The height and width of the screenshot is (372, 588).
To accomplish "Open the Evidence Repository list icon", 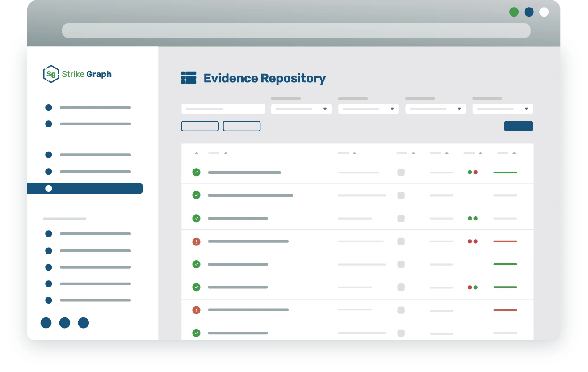I will [188, 78].
